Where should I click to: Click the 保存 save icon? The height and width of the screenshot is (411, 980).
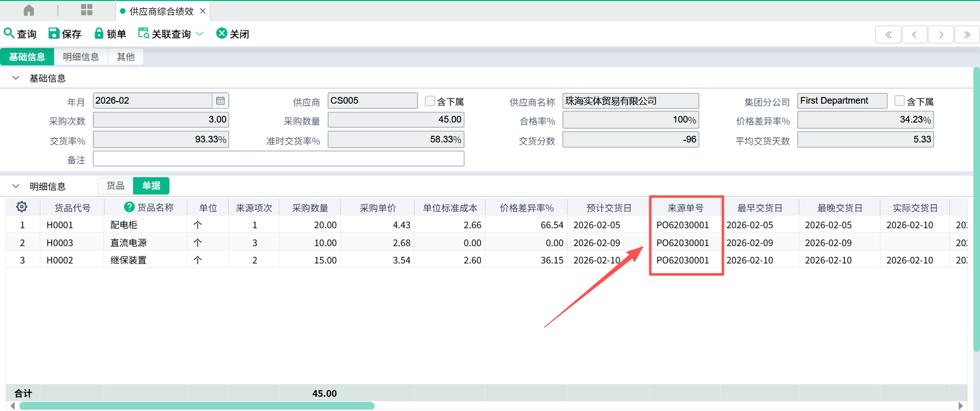coord(54,33)
